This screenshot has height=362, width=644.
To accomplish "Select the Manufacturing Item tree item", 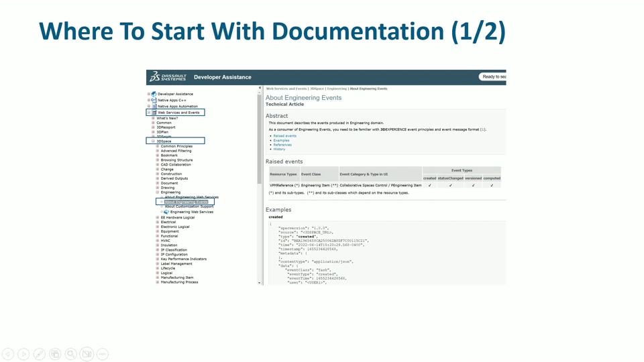I will (x=177, y=278).
